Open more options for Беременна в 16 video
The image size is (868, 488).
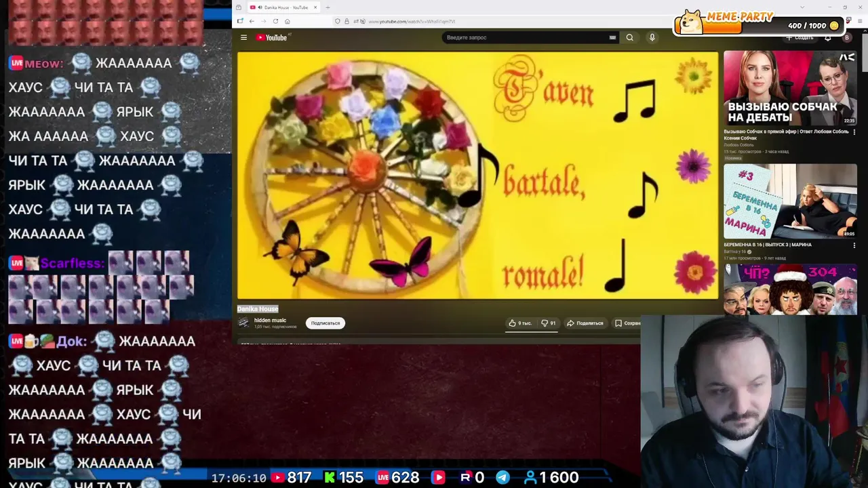pos(854,245)
